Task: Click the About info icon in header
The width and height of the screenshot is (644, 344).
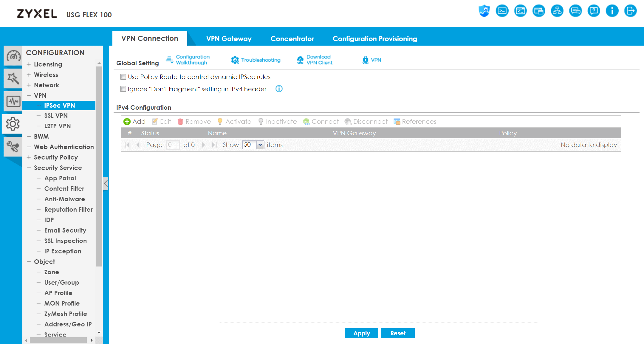Action: pos(612,11)
